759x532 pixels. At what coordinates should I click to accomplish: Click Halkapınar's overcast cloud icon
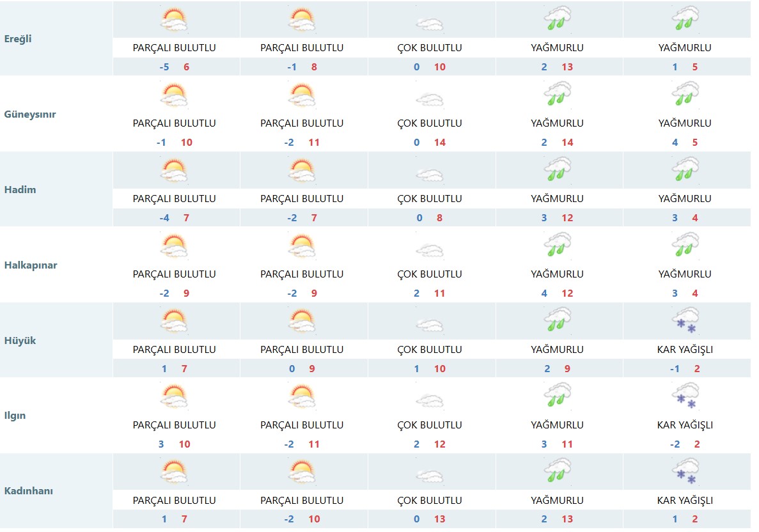[430, 250]
